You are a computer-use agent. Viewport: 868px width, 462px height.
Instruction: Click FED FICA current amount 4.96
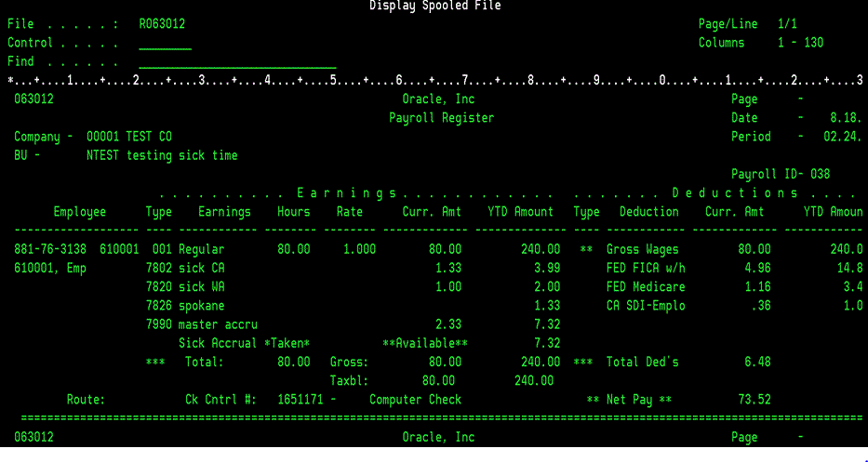click(758, 269)
